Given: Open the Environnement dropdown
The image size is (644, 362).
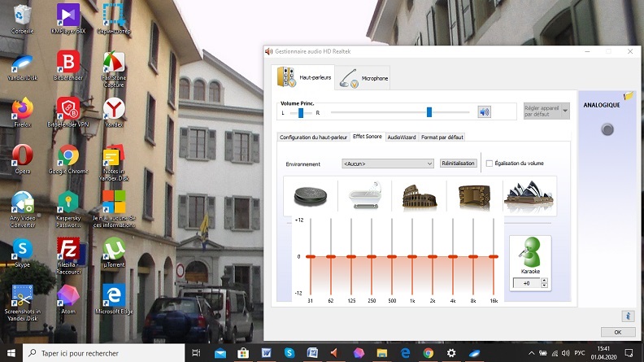Looking at the screenshot, I should 388,164.
